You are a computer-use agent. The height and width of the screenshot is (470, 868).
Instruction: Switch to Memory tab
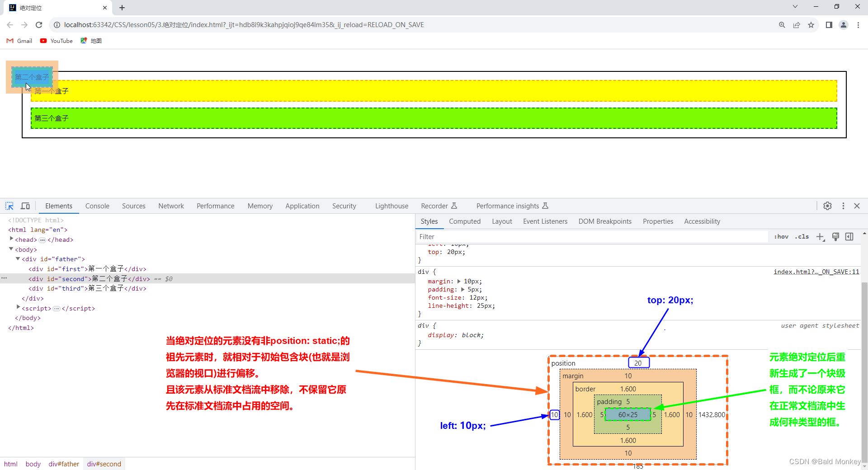tap(260, 206)
